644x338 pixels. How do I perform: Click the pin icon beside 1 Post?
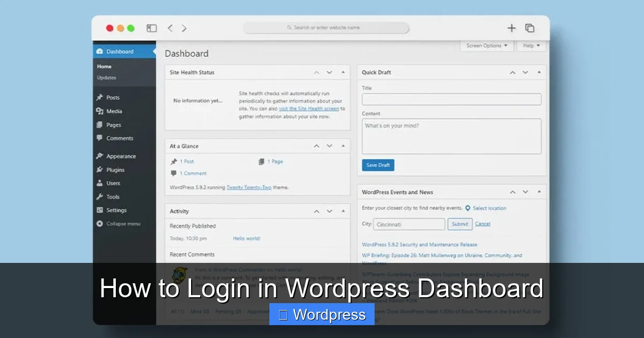[174, 161]
